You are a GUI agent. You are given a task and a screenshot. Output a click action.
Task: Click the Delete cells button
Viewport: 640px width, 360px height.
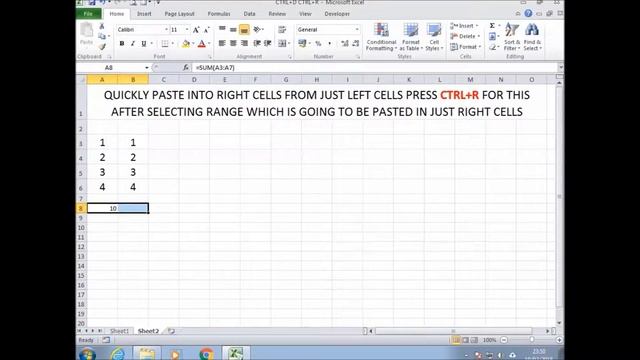[x=465, y=36]
